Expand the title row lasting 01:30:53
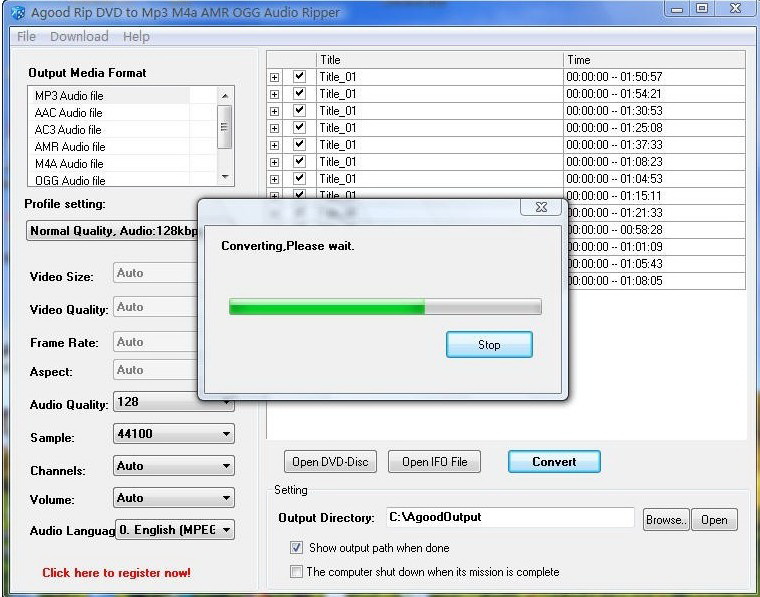Screen dimensions: 760x597 274,111
